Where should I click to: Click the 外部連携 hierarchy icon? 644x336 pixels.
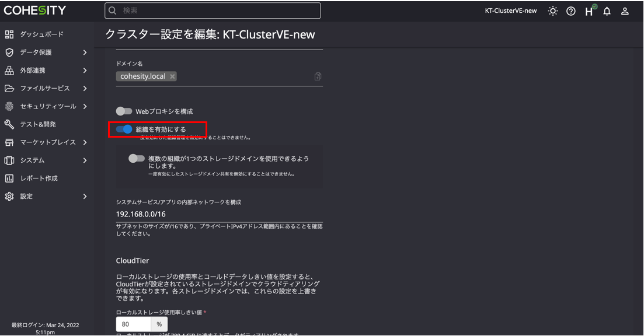click(9, 70)
